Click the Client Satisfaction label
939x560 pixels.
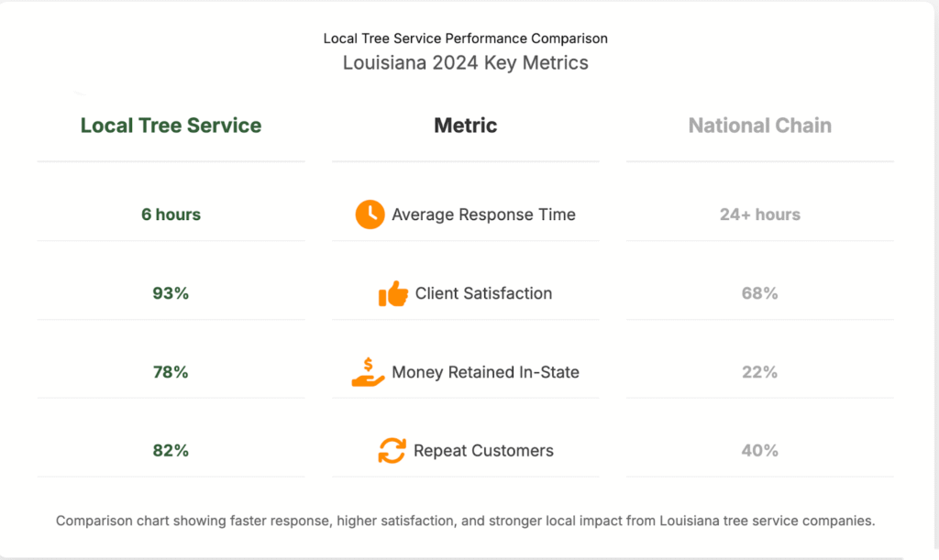(483, 293)
